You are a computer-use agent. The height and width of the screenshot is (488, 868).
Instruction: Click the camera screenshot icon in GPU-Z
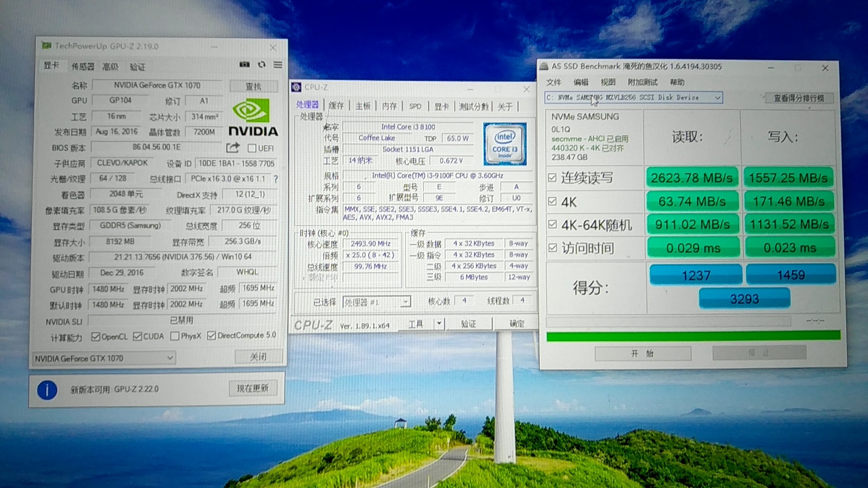245,64
